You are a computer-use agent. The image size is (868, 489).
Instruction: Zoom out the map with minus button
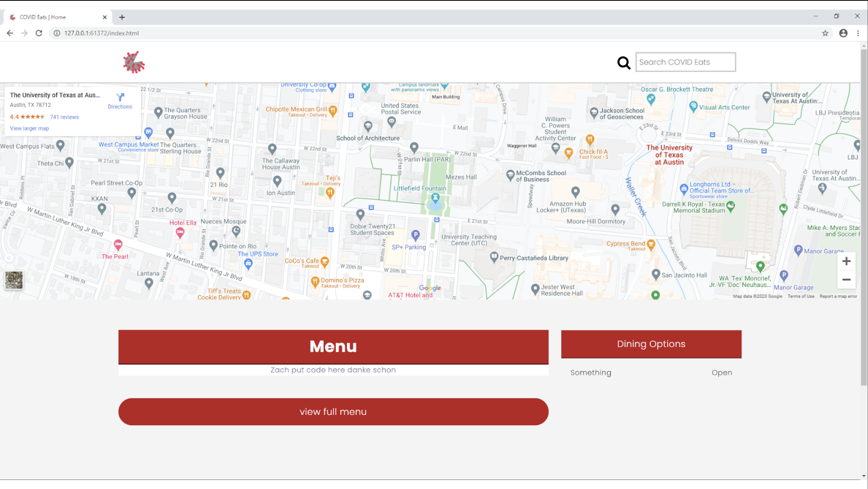(846, 279)
